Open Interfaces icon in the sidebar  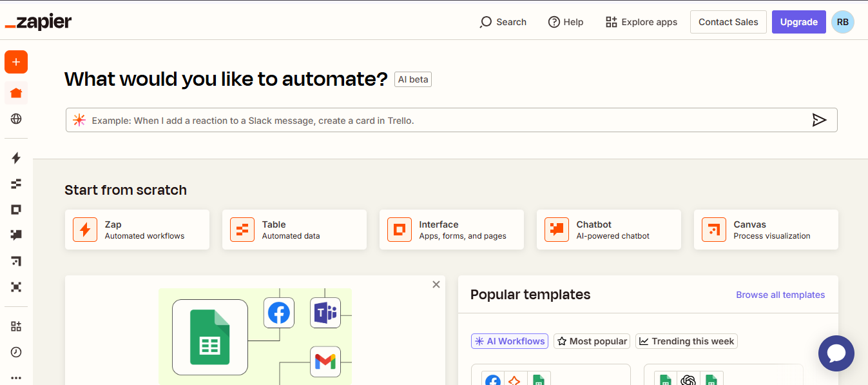(x=16, y=210)
